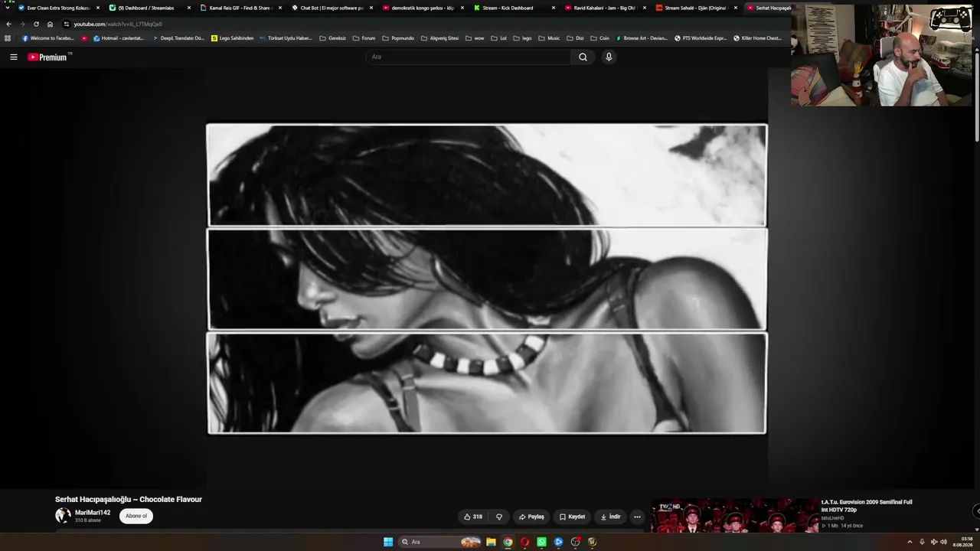Subscribe using the Abone ol button
This screenshot has height=551, width=980.
(x=136, y=516)
